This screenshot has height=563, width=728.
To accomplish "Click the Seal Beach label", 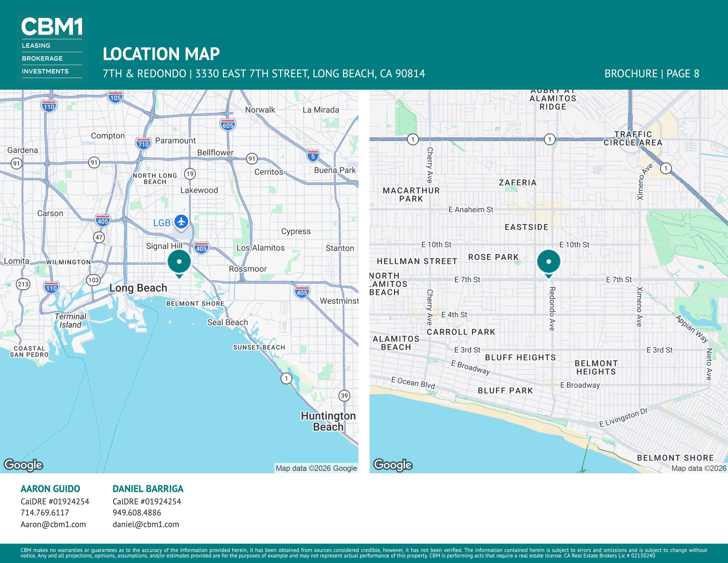I will coord(228,322).
